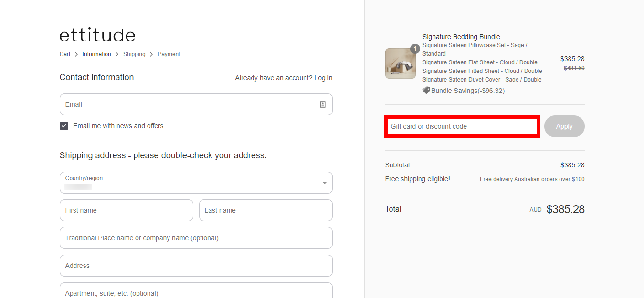Click the Bundle Savings tag icon
644x298 pixels.
pyautogui.click(x=426, y=91)
